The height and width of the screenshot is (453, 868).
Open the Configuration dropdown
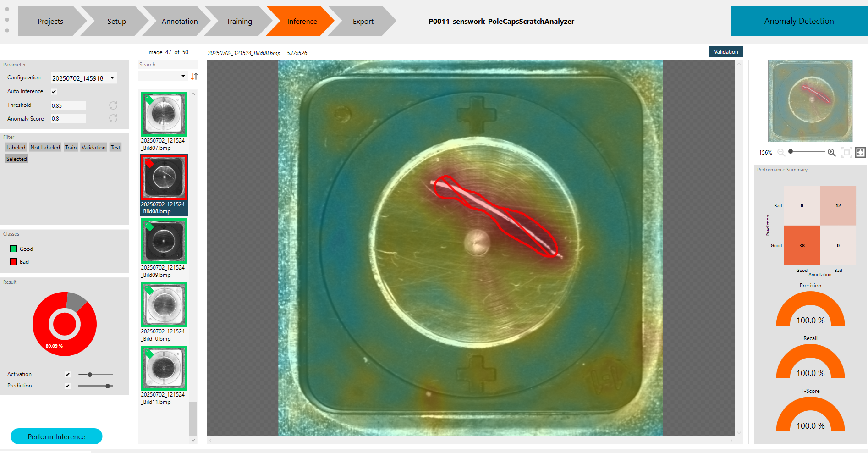[84, 78]
